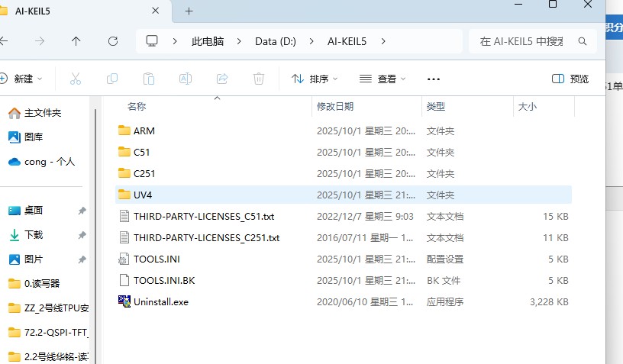Click the Share icon in toolbar

[x=222, y=79]
